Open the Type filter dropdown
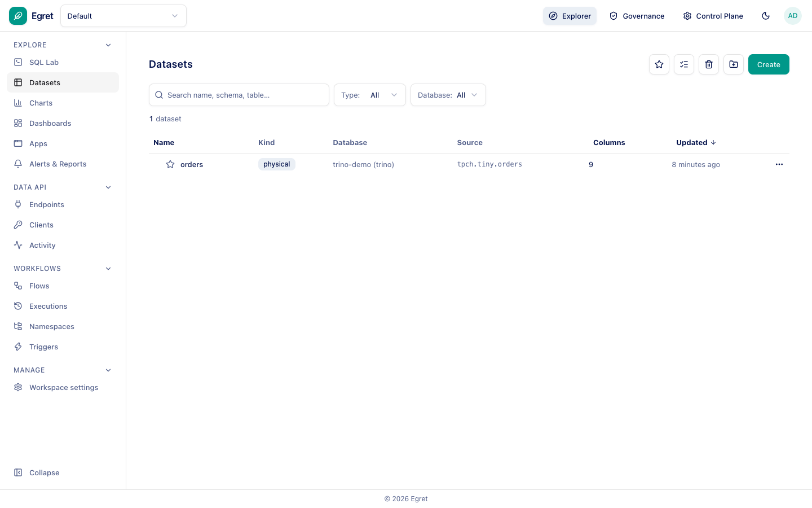The height and width of the screenshot is (508, 812). coord(370,95)
